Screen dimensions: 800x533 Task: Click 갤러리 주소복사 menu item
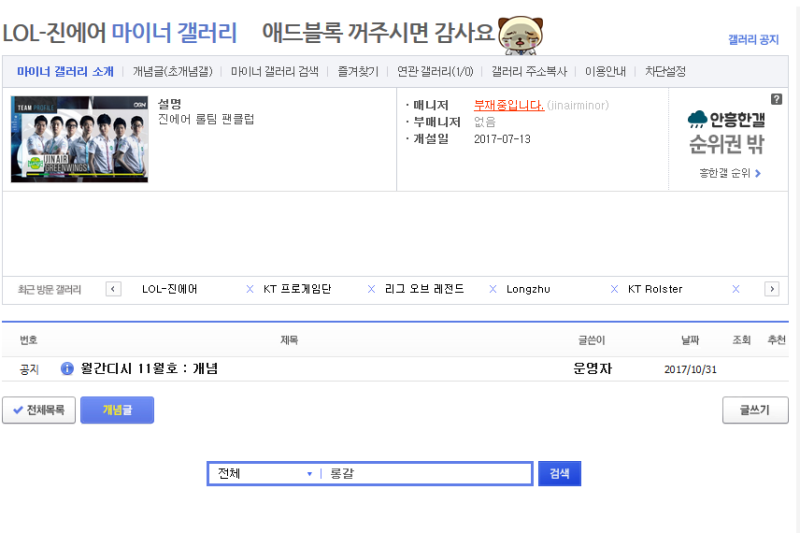pyautogui.click(x=529, y=71)
